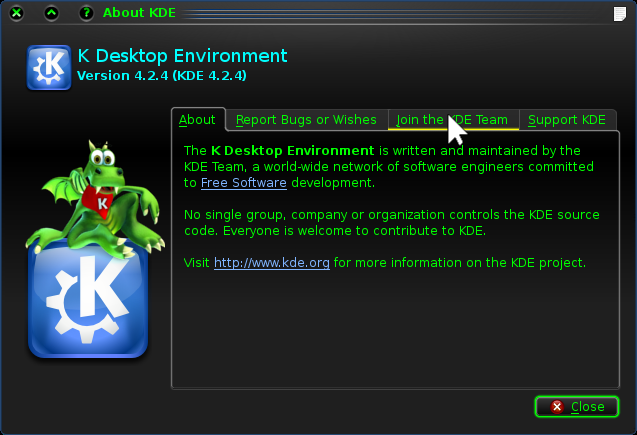Click the Konqi dragon mascot image
The height and width of the screenshot is (435, 637).
coord(95,198)
